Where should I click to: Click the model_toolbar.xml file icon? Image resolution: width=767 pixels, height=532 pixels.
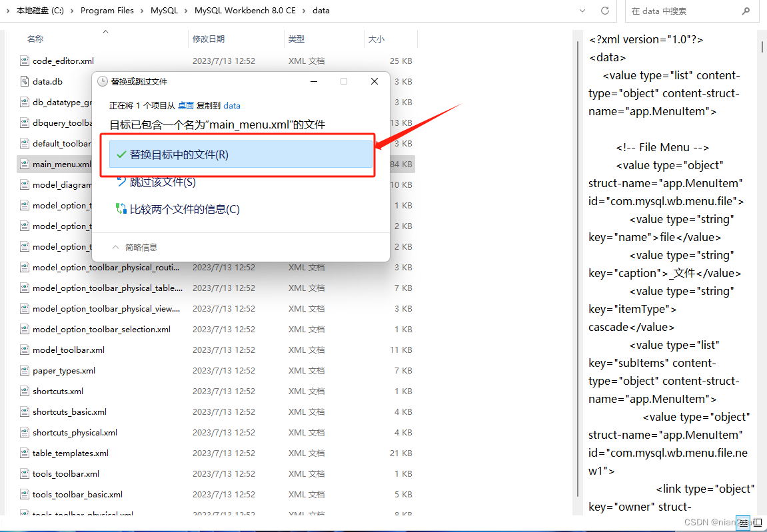(x=25, y=350)
